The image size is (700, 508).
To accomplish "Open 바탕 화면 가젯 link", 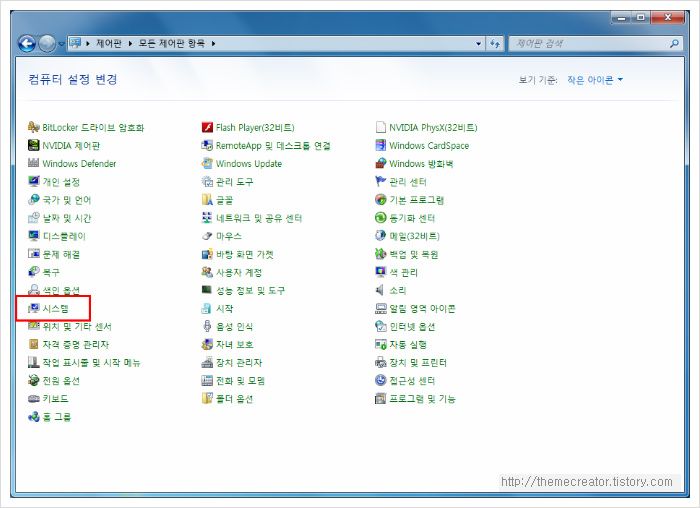I will pos(245,254).
